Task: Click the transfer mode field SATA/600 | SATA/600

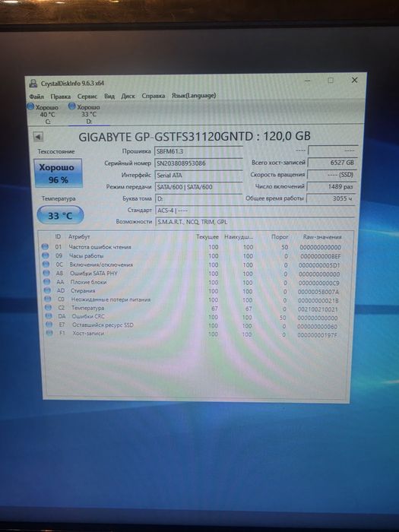Action: (x=198, y=187)
